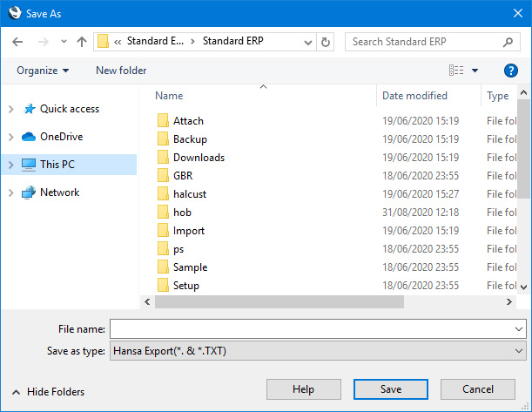The height and width of the screenshot is (412, 532).
Task: Click the address bar folder icon
Action: (x=103, y=42)
